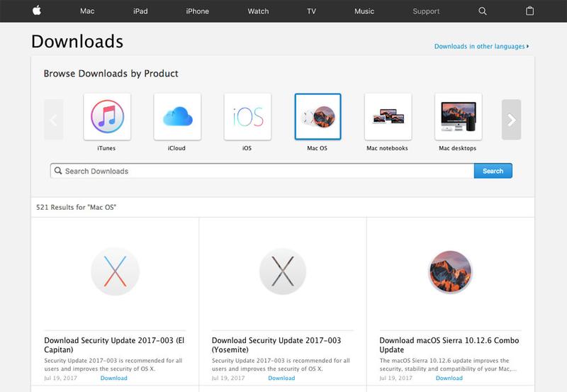Image resolution: width=567 pixels, height=392 pixels.
Task: Click Sierra update's Jul 19, 2017 date
Action: point(395,378)
